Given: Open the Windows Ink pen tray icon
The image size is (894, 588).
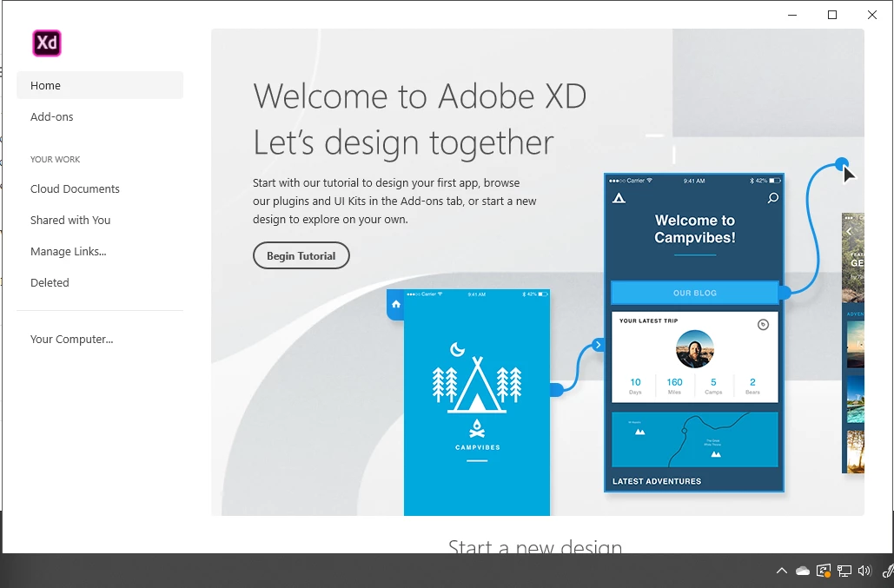Looking at the screenshot, I should [x=888, y=571].
